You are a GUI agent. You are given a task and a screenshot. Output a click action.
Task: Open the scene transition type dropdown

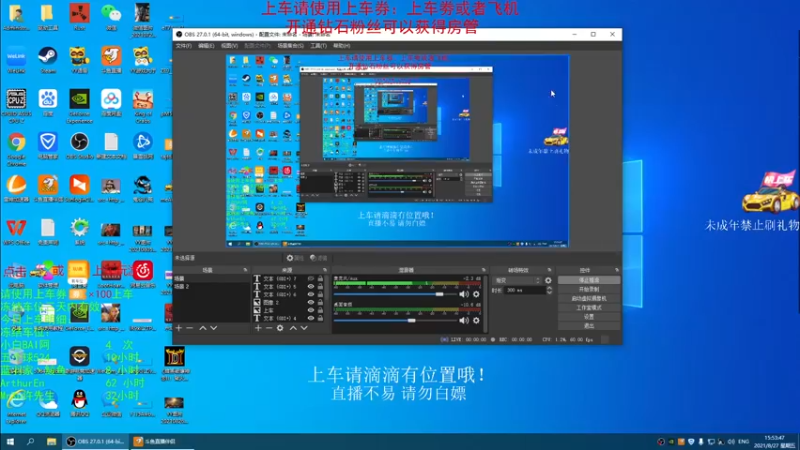pyautogui.click(x=516, y=281)
